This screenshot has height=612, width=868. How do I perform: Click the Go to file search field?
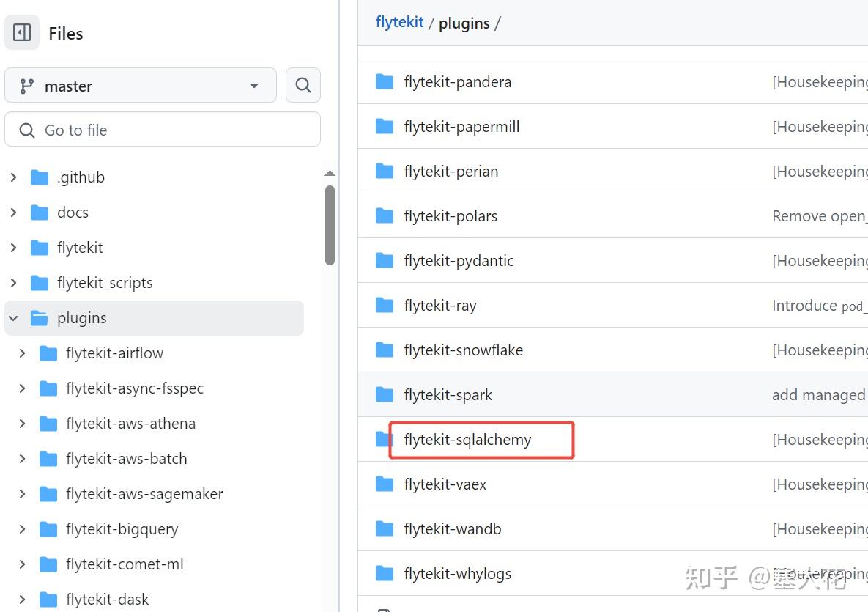pos(163,129)
